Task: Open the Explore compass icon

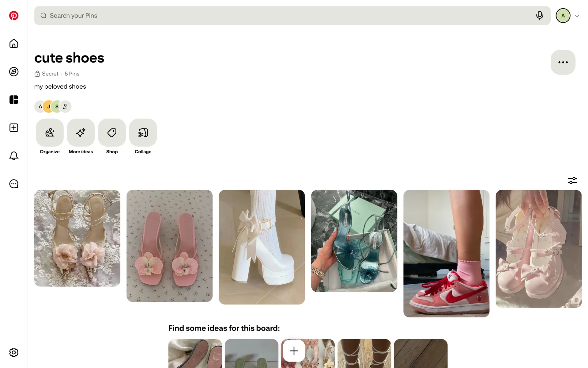Action: tap(14, 72)
